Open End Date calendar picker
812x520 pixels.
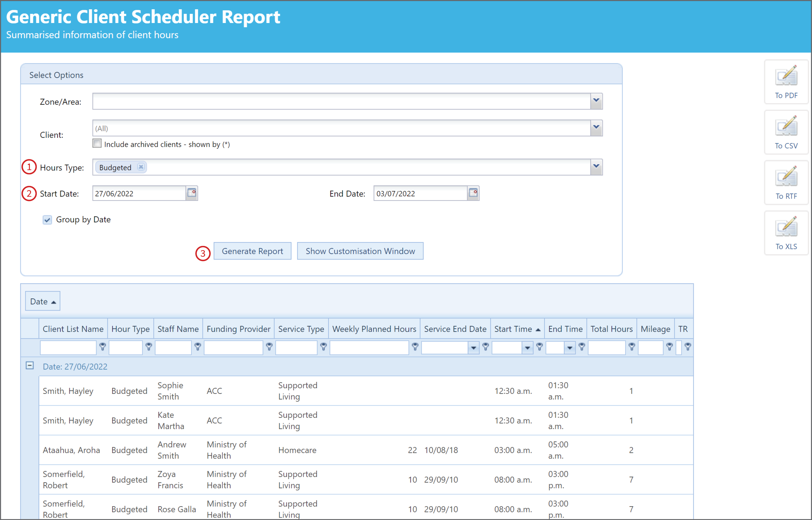(x=473, y=193)
